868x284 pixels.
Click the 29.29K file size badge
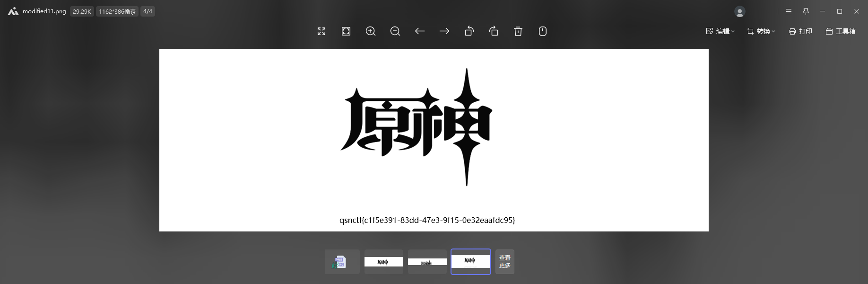pos(82,11)
